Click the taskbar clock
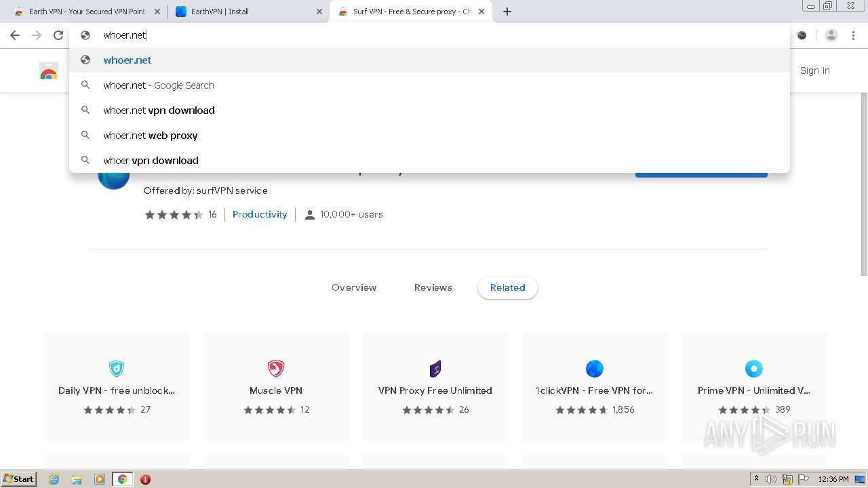This screenshot has width=868, height=488. (833, 479)
